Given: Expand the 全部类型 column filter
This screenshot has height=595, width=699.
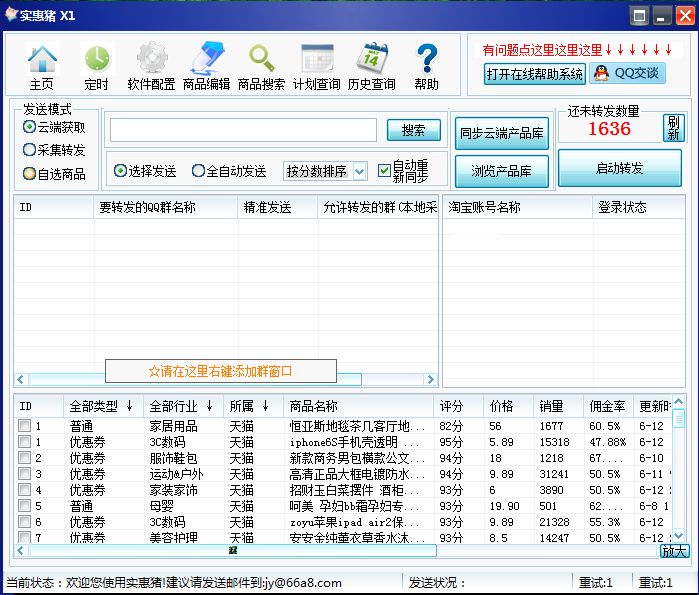Looking at the screenshot, I should pos(129,406).
